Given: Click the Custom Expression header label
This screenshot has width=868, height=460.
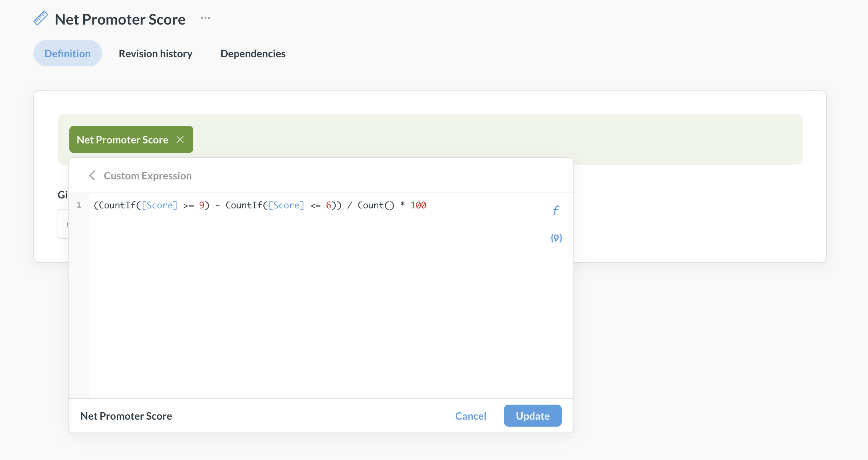Looking at the screenshot, I should point(147,176).
